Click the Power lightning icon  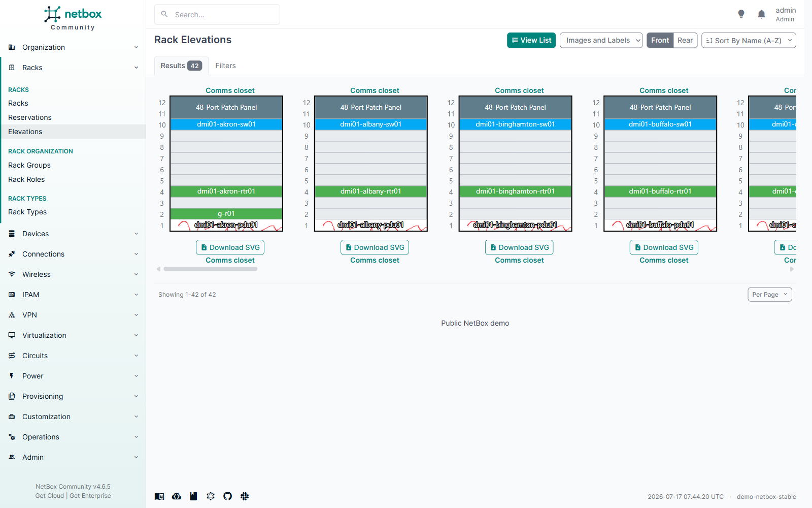[12, 376]
